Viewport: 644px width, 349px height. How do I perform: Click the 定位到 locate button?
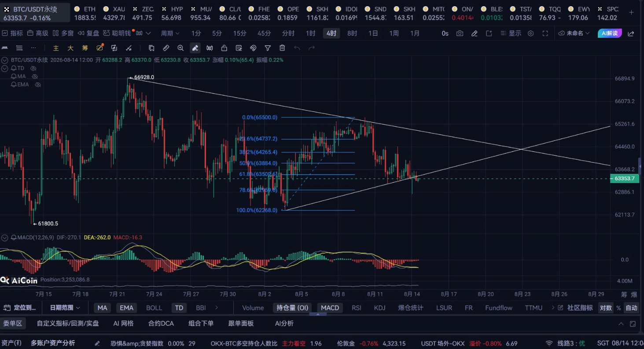tap(21, 308)
